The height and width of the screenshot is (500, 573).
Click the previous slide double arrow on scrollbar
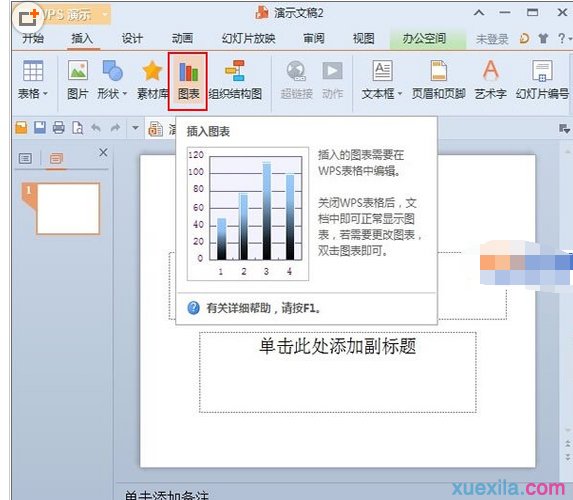click(x=568, y=444)
